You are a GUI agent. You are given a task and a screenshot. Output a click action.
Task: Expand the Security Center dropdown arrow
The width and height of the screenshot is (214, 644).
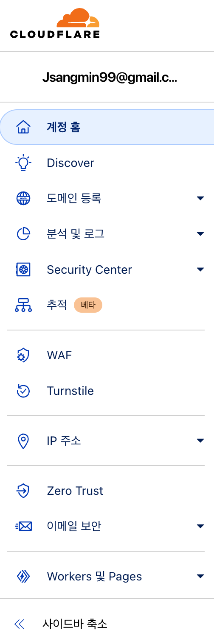coord(200,269)
